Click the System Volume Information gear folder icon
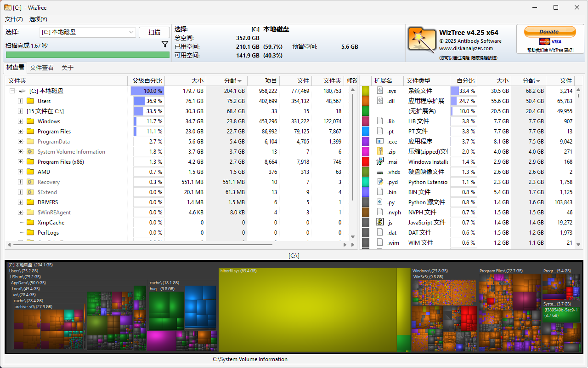Screen dimensions: 588x368 [31, 152]
